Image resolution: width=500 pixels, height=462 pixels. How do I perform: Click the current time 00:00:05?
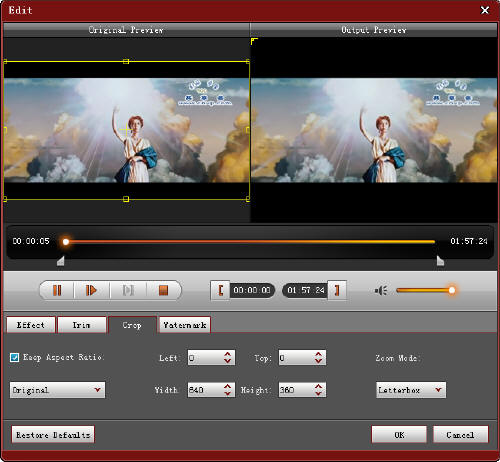tap(31, 241)
